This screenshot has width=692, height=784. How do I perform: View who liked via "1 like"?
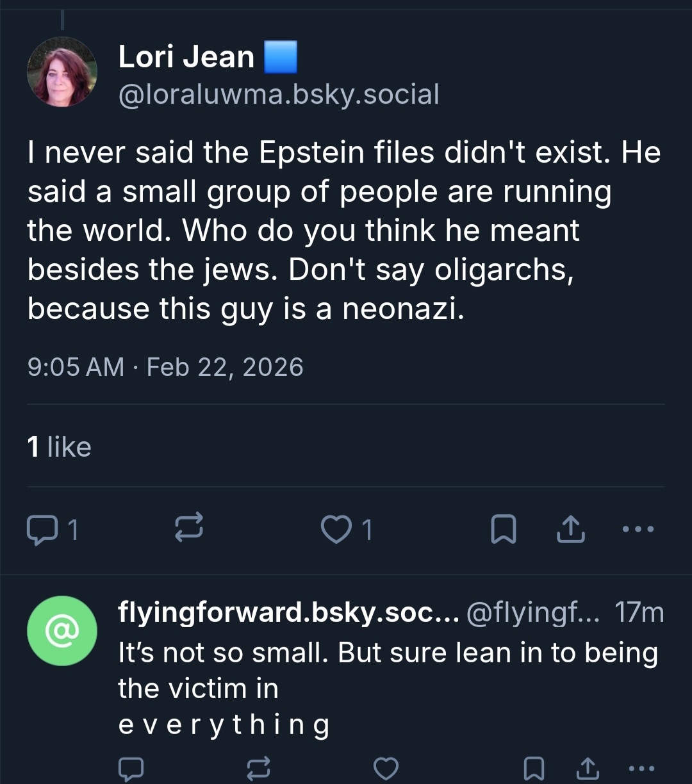[59, 447]
